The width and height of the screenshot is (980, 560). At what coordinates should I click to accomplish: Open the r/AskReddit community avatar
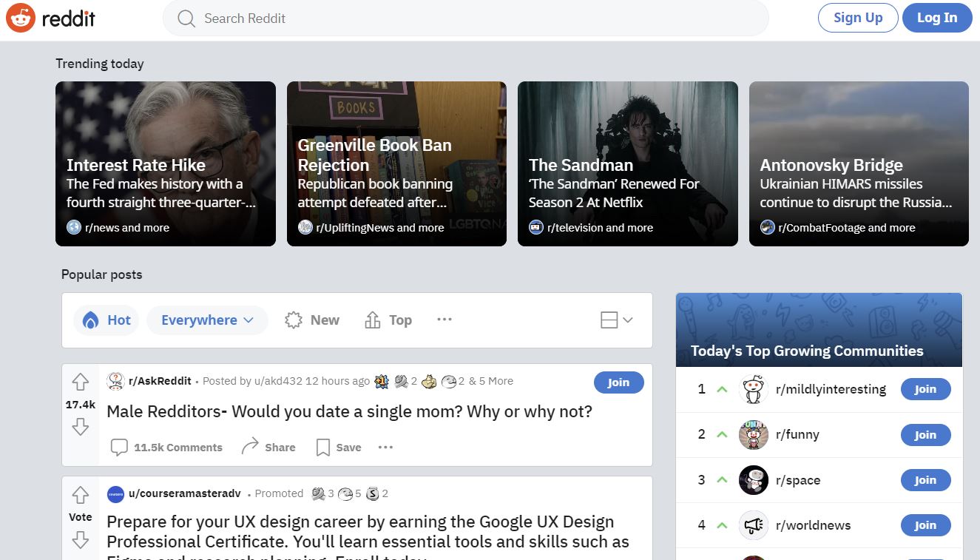click(x=115, y=381)
